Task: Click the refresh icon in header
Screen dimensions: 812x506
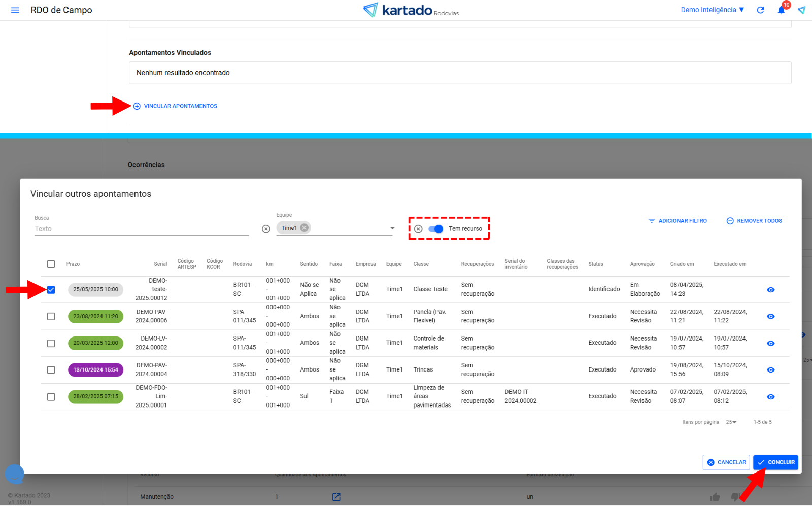Action: click(x=760, y=10)
